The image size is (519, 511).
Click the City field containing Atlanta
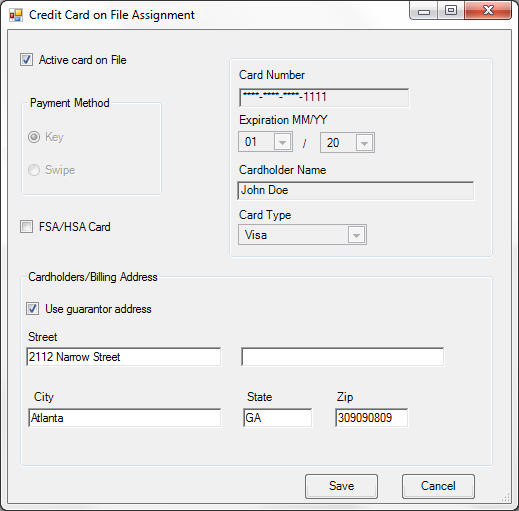(124, 418)
